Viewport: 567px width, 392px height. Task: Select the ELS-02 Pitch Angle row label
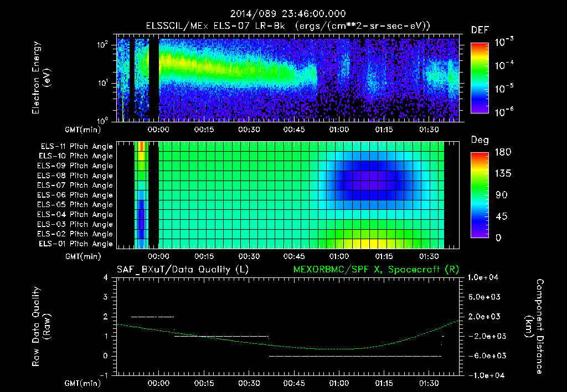(x=75, y=234)
